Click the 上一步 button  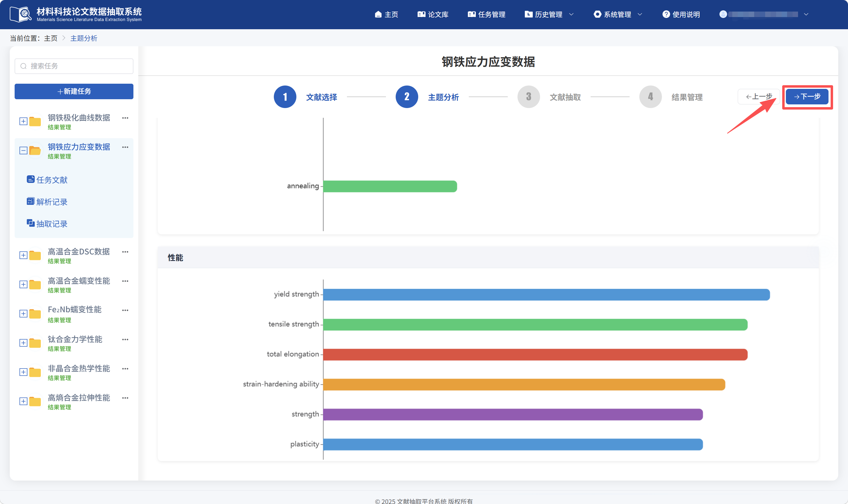(759, 96)
